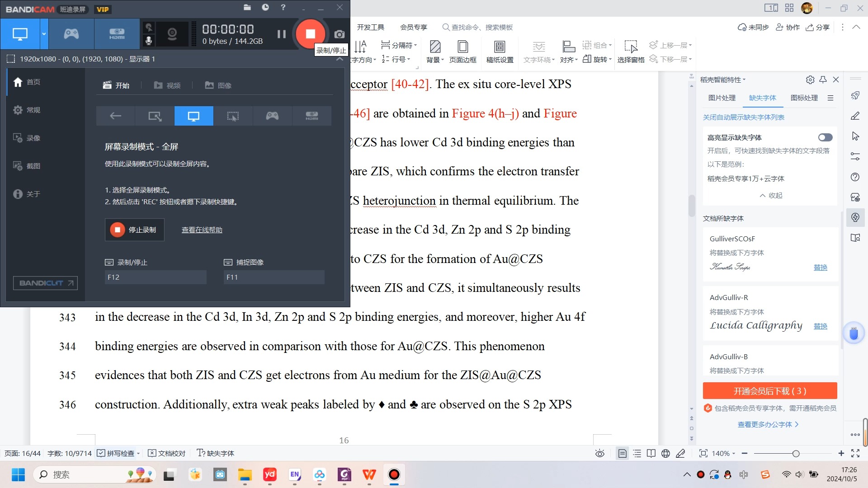
Task: Click the camera screenshot capture icon
Action: pos(339,34)
